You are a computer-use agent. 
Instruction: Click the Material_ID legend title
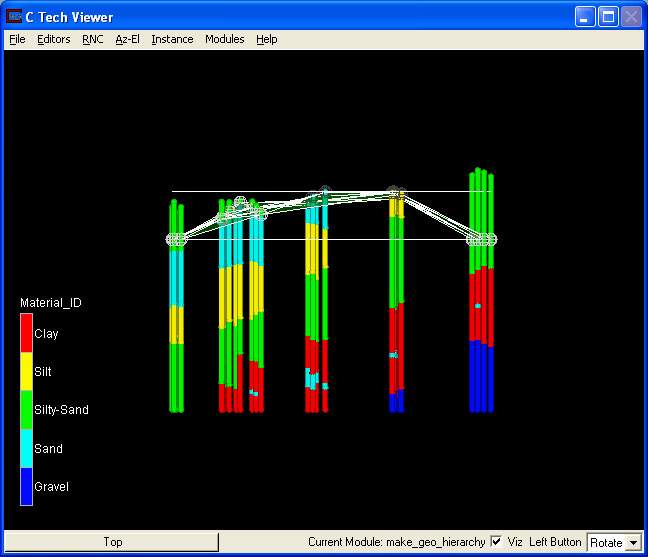[x=51, y=303]
